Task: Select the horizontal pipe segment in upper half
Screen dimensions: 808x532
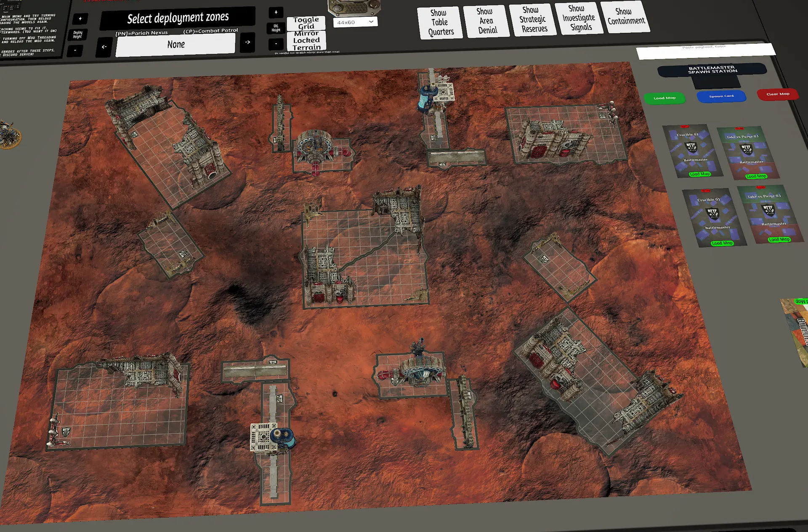Action: [456, 157]
